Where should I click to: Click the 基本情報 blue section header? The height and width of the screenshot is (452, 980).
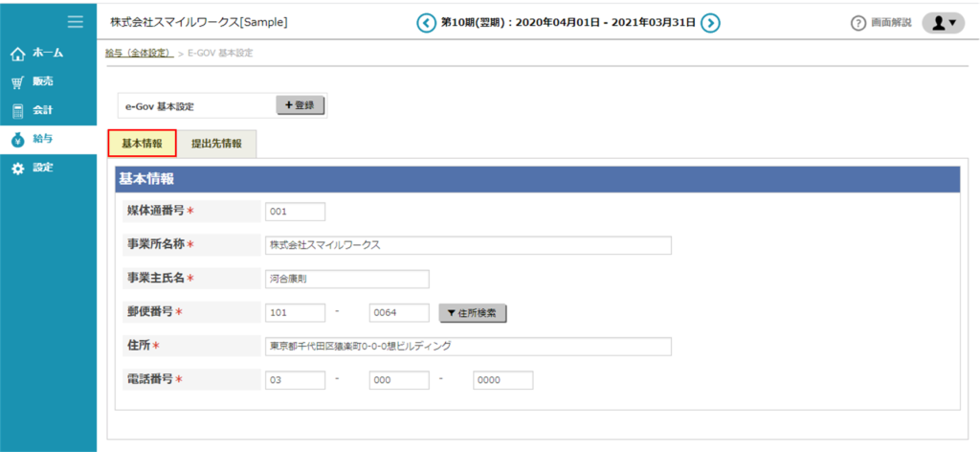point(538,179)
